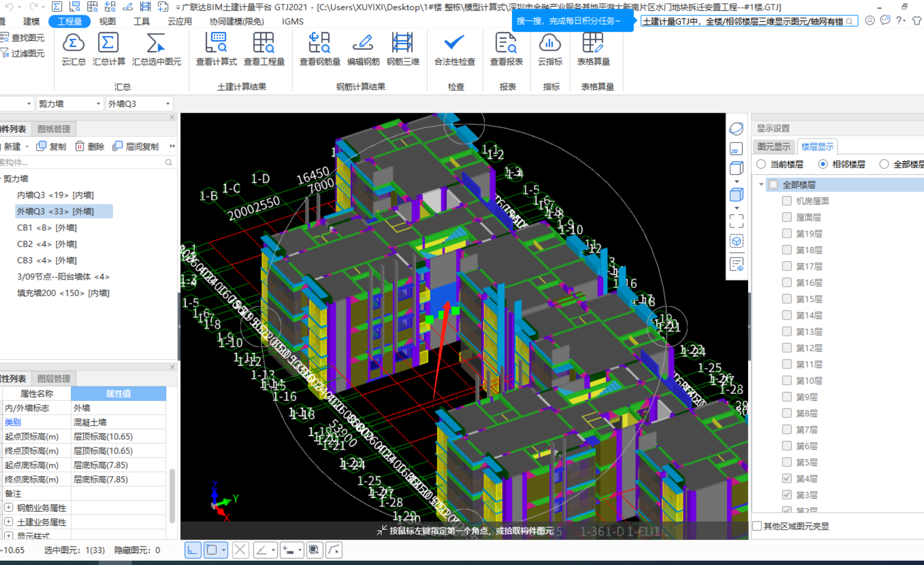The height and width of the screenshot is (565, 924).
Task: Click the 删除 button
Action: [90, 146]
